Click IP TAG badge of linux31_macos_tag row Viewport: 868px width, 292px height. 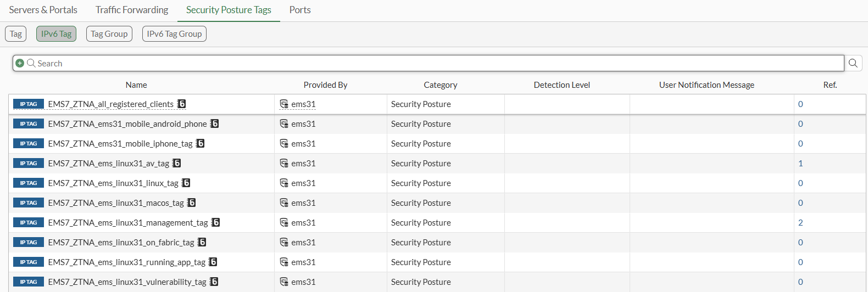coord(29,203)
